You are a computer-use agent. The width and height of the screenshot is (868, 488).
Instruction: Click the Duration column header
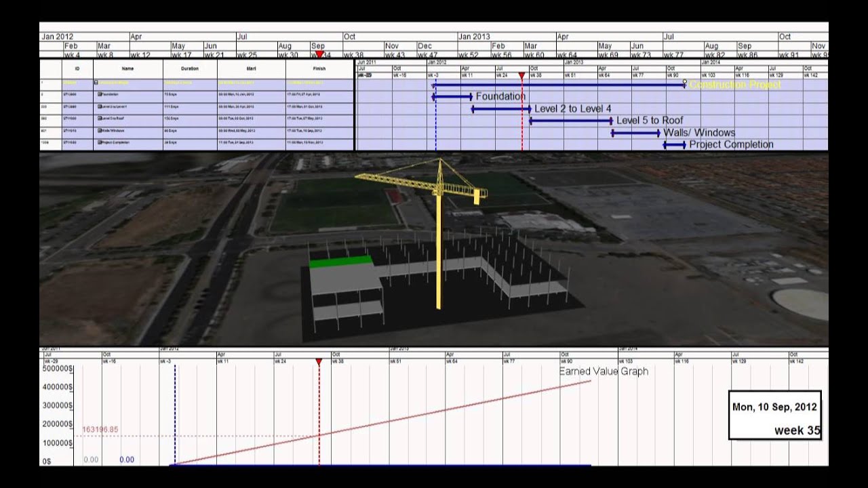(x=190, y=68)
